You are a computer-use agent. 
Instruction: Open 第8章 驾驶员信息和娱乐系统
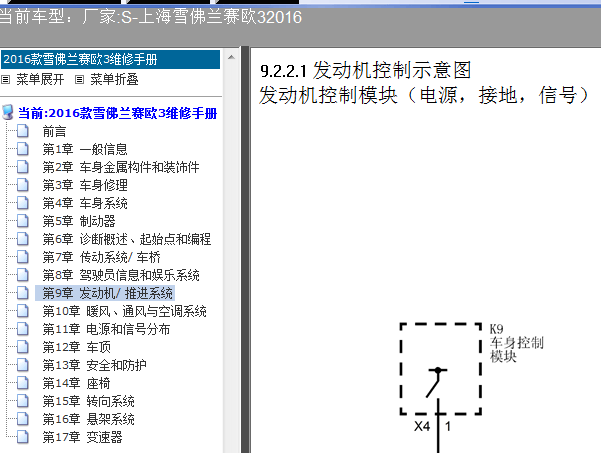(121, 276)
